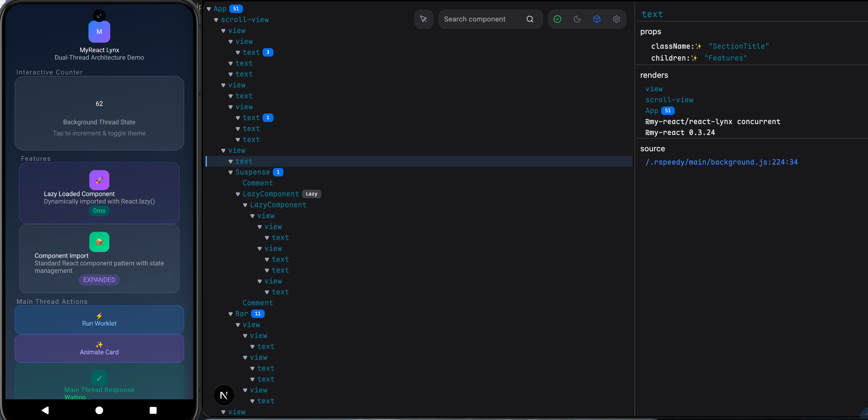This screenshot has height=420, width=868.
Task: Collapse the inner LazyComponent node arrow
Action: 245,205
